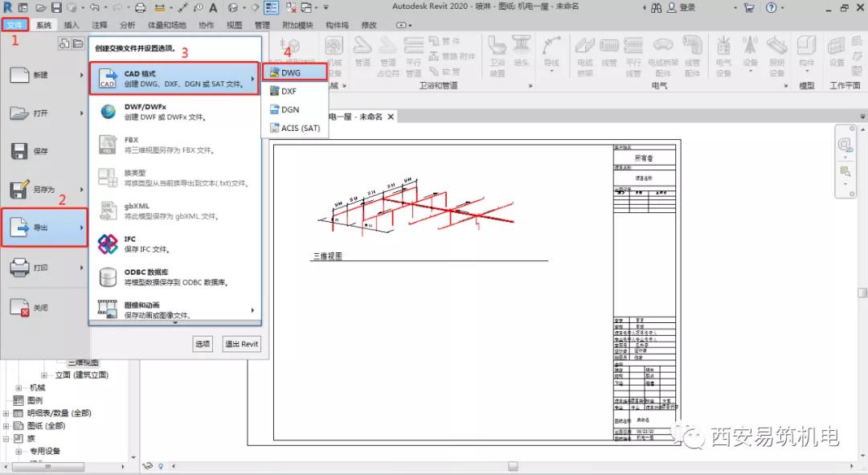Screen dimensions: 868x475
Task: Click the project browser horizontal scrollbar thumb
Action: [47, 467]
